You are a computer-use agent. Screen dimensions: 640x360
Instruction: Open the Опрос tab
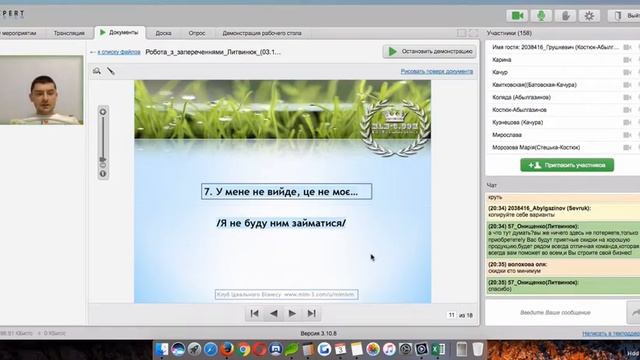click(197, 33)
